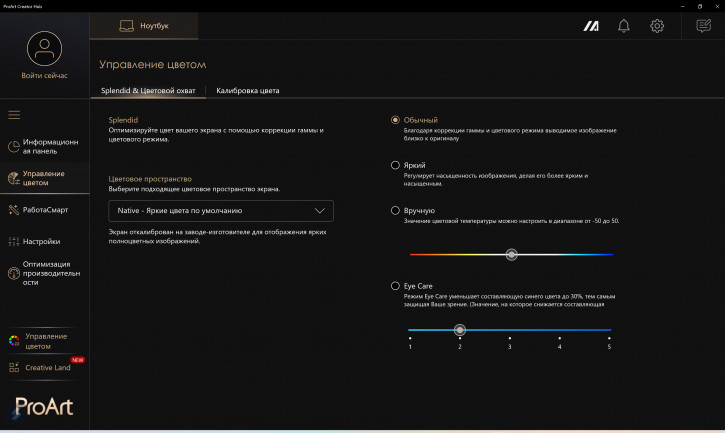725x433 pixels.
Task: Open the settings gear icon
Action: click(657, 26)
